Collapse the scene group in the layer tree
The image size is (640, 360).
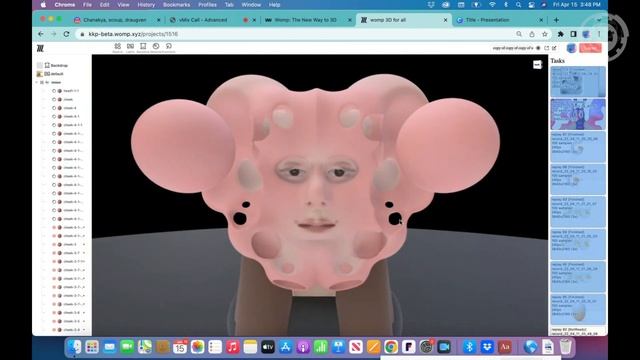click(37, 82)
